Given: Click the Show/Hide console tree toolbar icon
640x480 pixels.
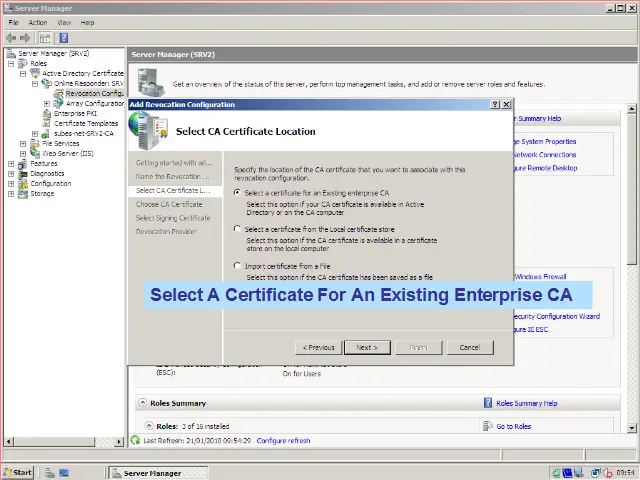Looking at the screenshot, I should coord(45,38).
